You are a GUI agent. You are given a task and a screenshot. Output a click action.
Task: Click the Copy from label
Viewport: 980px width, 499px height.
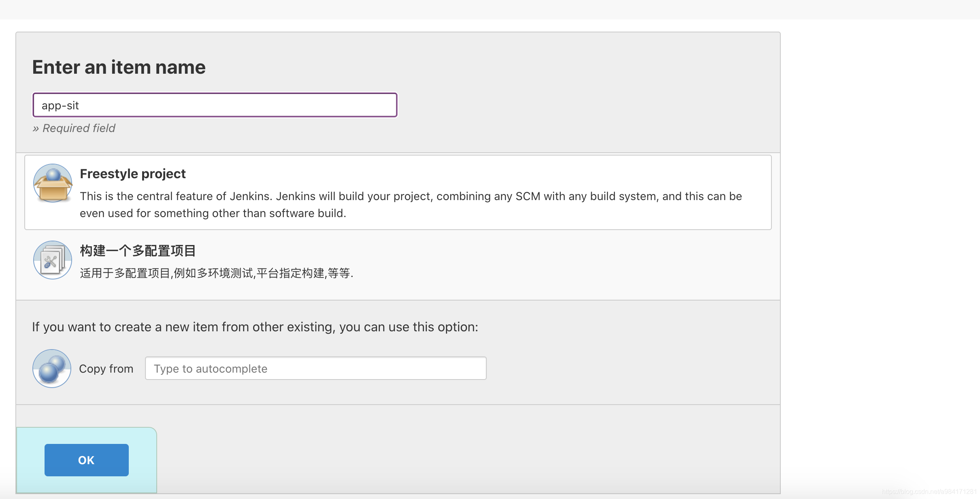106,369
